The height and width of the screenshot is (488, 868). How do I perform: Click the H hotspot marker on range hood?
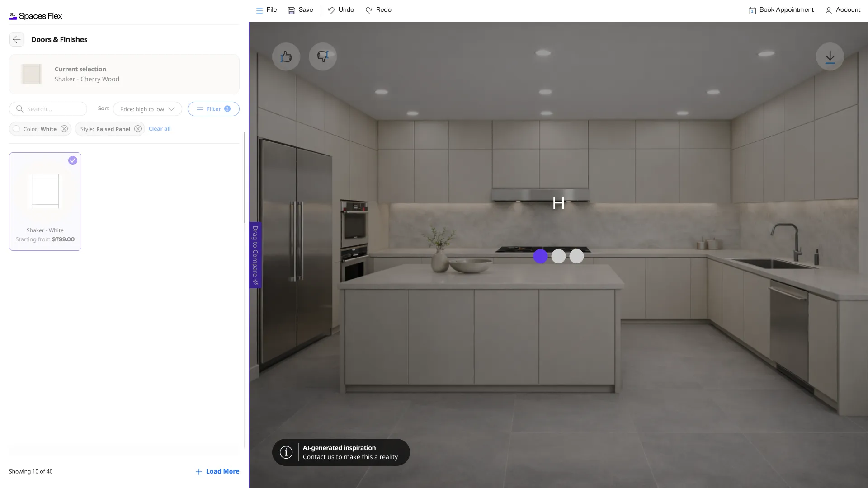(559, 203)
